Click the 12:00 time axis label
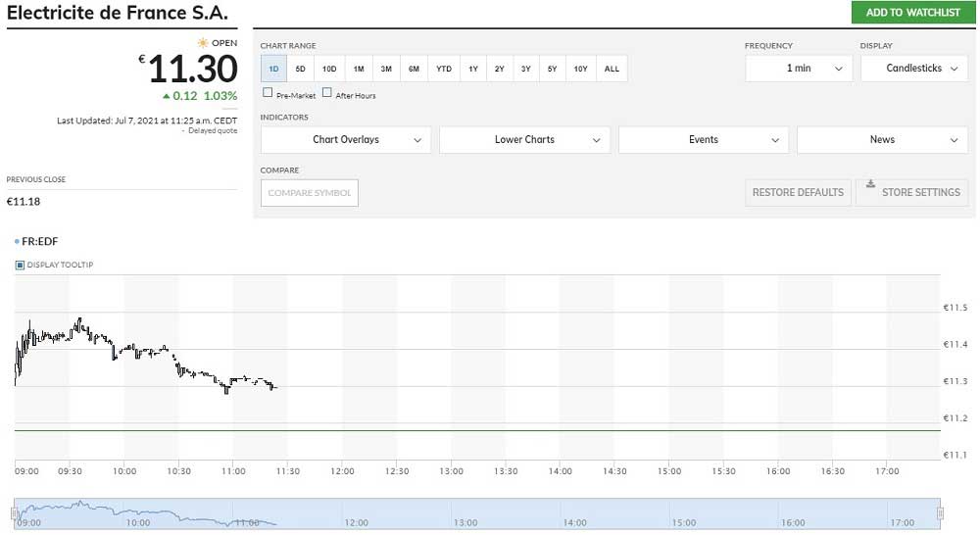Image resolution: width=980 pixels, height=535 pixels. coord(342,471)
